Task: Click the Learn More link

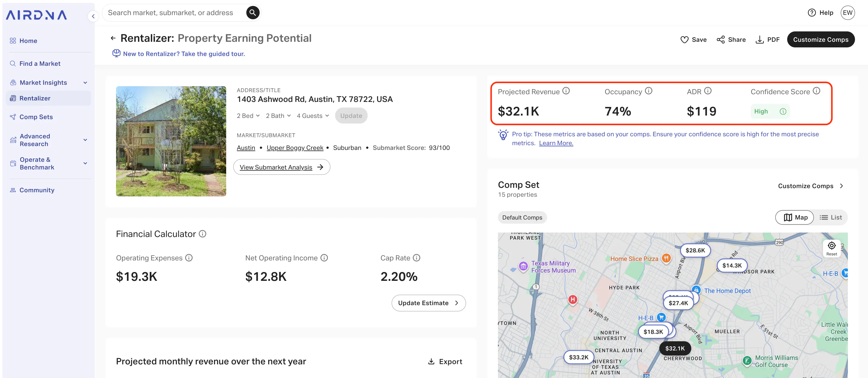Action: [x=556, y=143]
